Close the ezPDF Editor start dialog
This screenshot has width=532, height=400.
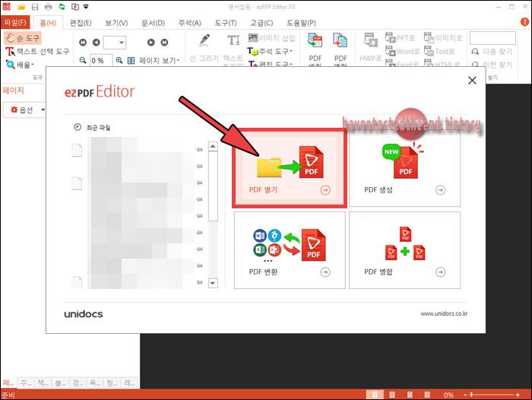click(472, 81)
